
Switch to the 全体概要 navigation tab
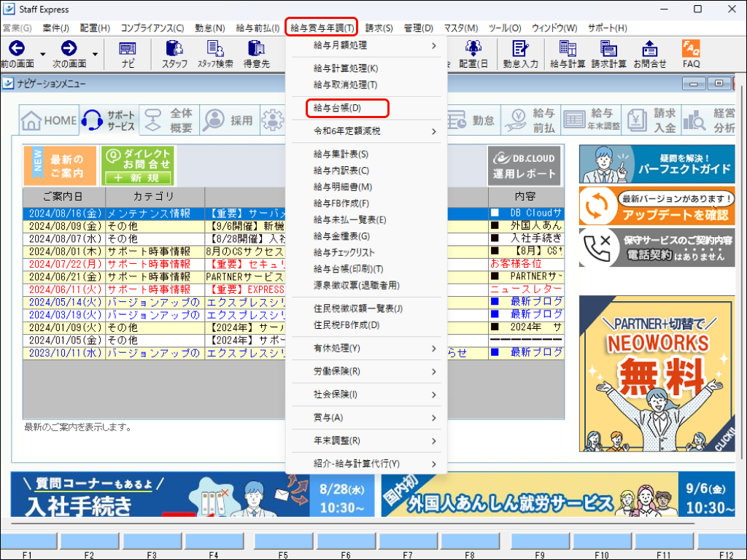(169, 120)
